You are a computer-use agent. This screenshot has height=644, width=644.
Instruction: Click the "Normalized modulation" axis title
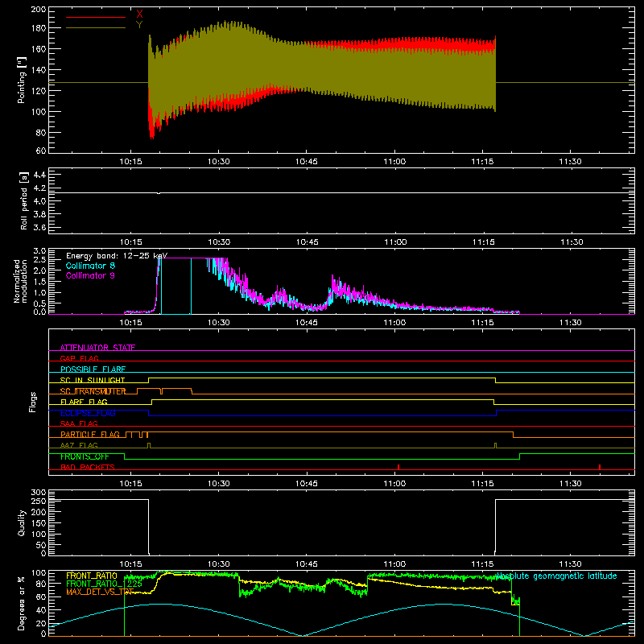tap(20, 281)
